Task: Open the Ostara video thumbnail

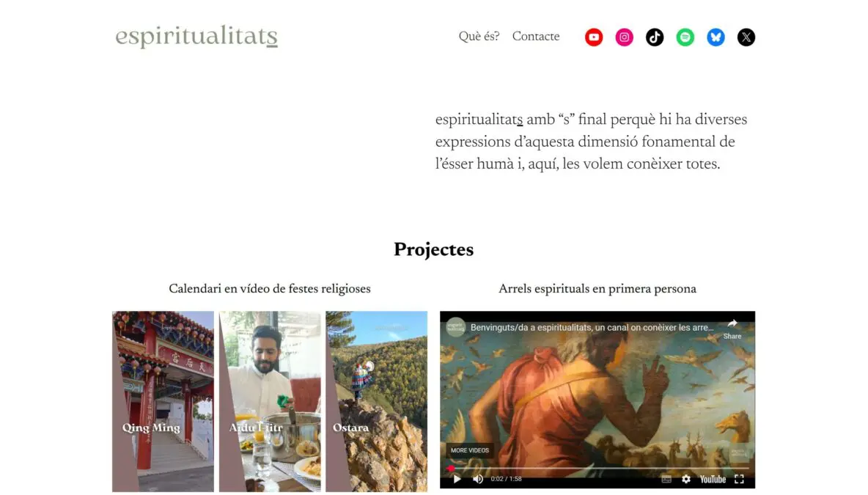Action: pos(376,401)
